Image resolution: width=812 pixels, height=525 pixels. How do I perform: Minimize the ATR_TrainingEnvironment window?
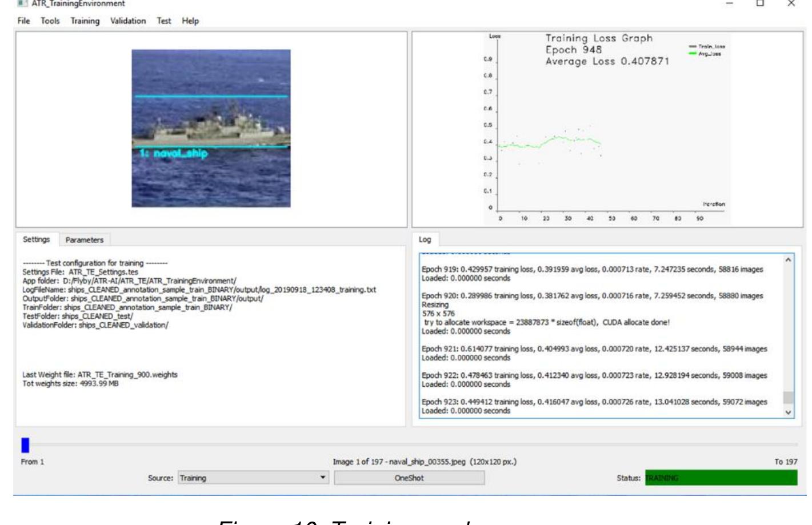click(729, 3)
